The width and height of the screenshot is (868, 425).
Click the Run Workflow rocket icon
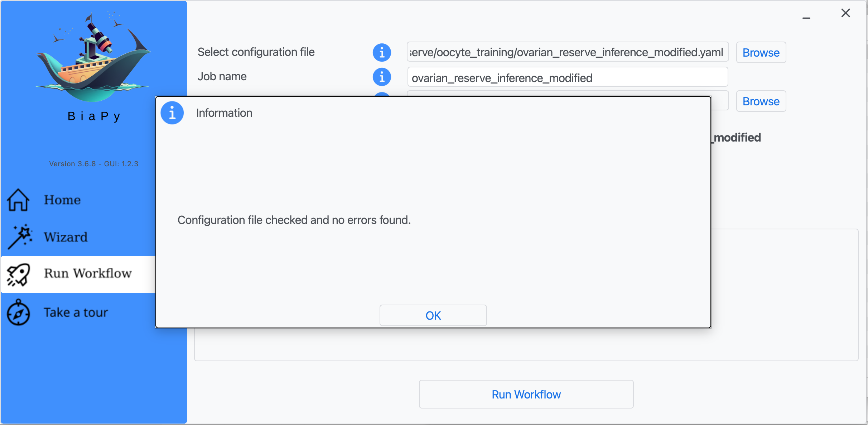18,274
